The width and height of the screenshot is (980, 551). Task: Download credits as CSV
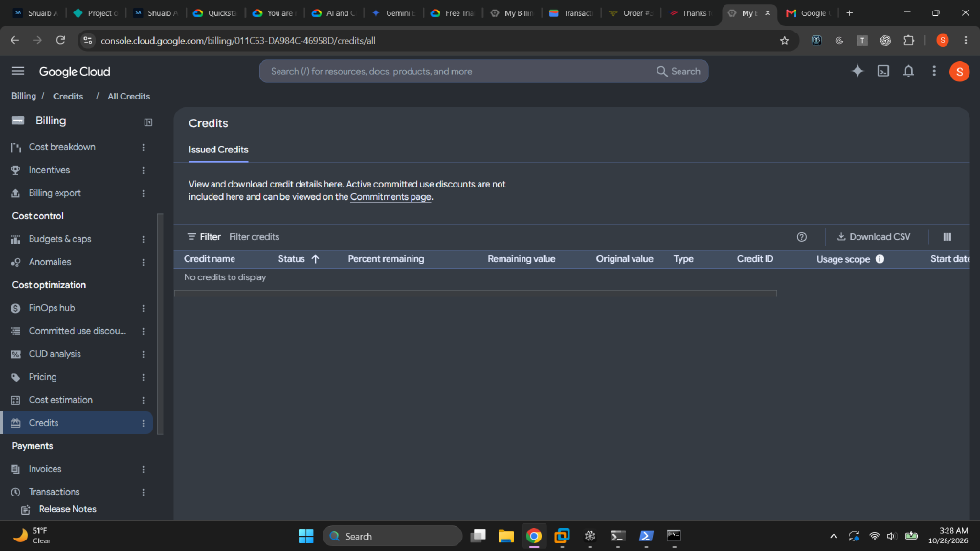pos(874,237)
